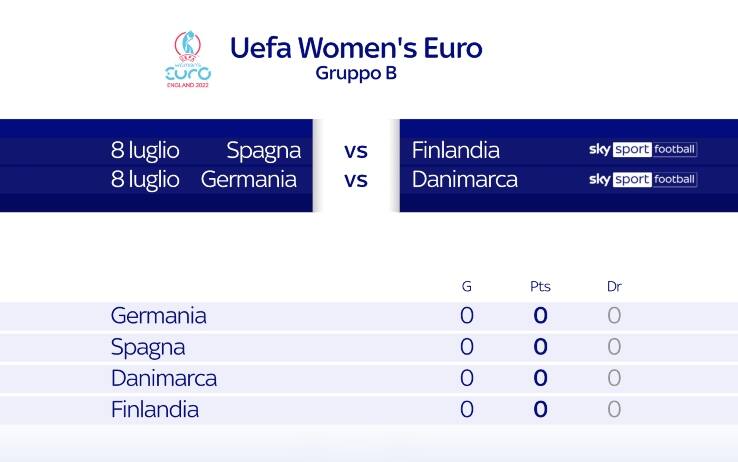Click the Pts column header
The image size is (738, 462).
click(540, 287)
